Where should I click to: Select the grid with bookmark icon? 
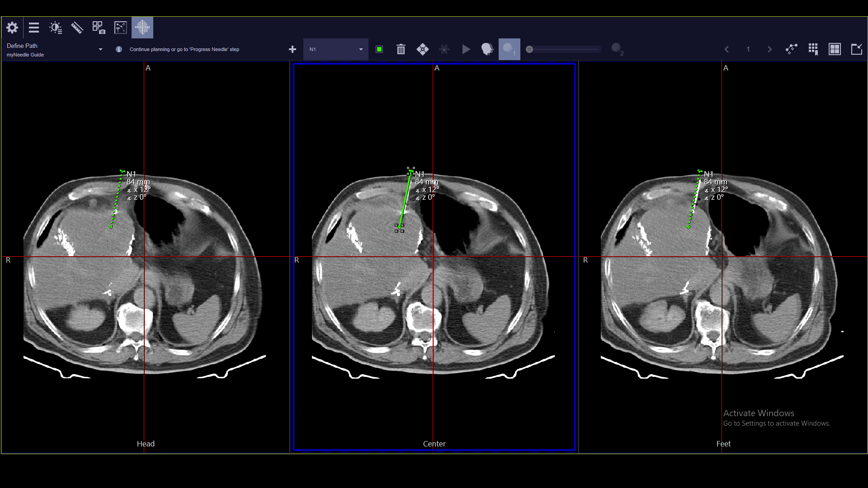point(813,49)
